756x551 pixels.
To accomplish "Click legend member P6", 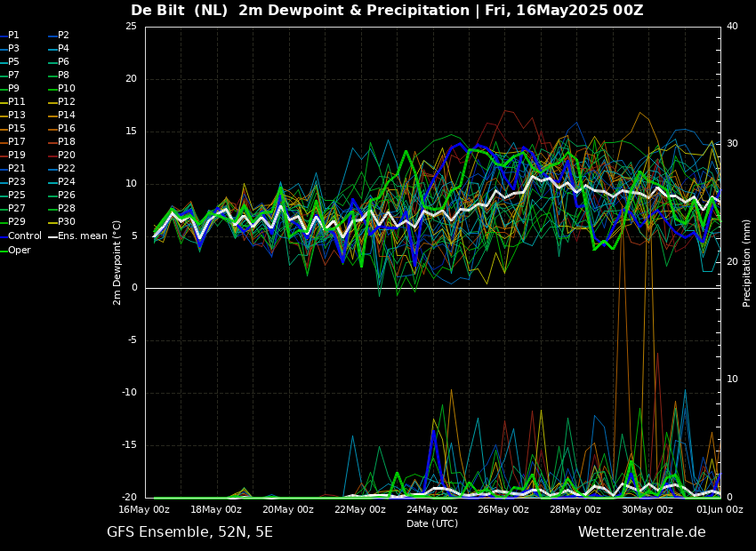I will [59, 61].
